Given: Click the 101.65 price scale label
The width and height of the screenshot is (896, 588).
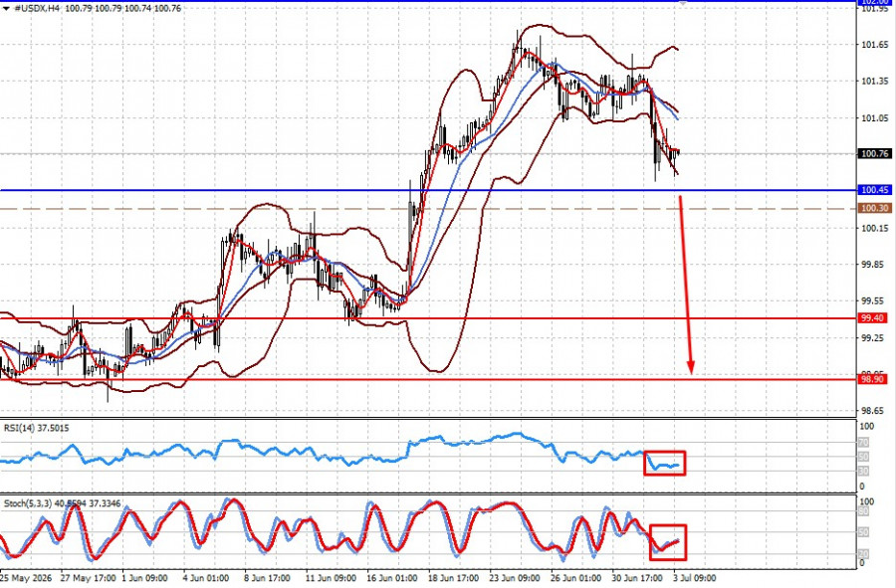Looking at the screenshot, I should coord(875,45).
